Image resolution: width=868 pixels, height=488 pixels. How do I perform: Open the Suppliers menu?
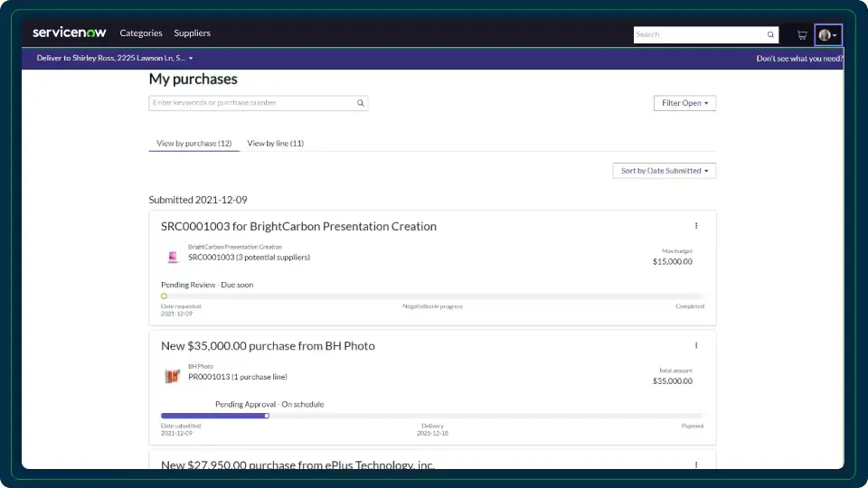192,33
